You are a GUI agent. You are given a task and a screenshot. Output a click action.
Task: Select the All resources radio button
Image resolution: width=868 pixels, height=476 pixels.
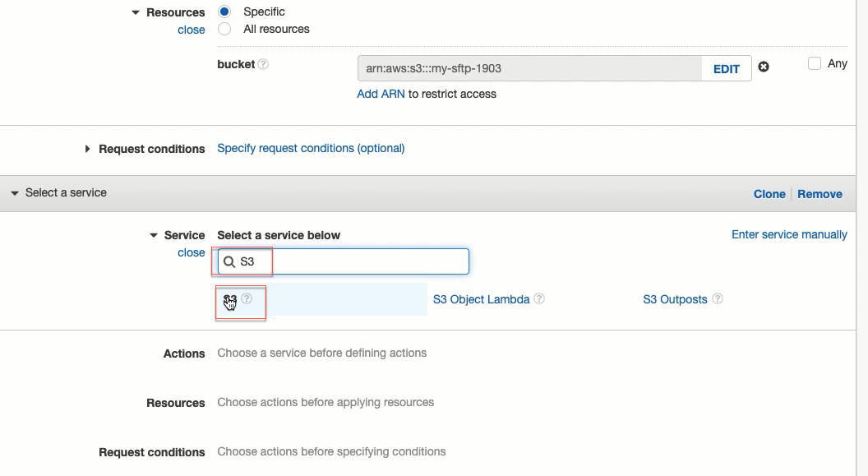tap(224, 29)
